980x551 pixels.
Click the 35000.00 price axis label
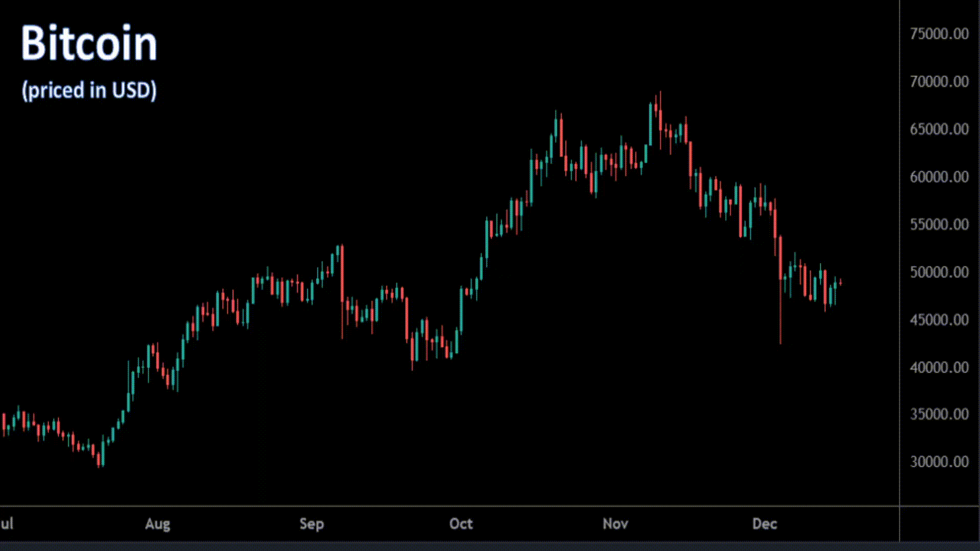(939, 414)
